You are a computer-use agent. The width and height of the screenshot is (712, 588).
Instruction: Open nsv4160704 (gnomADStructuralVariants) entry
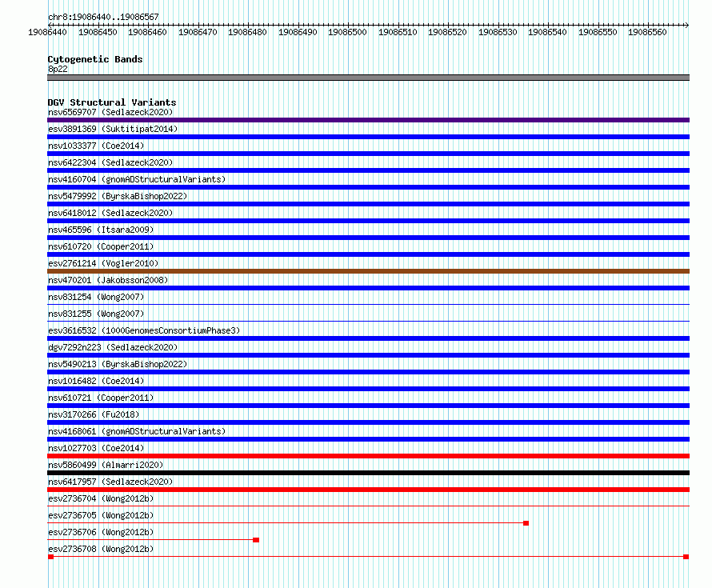click(x=137, y=179)
